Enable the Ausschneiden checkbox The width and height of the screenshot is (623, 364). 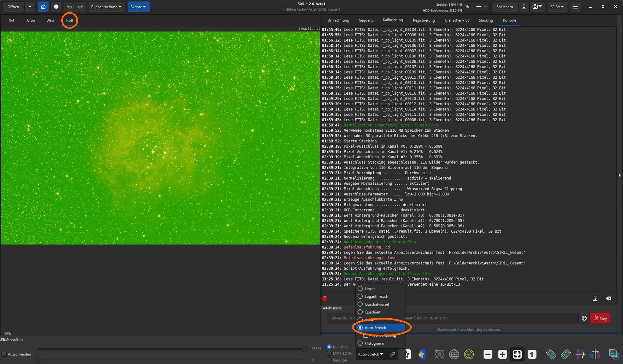[x=4, y=354]
